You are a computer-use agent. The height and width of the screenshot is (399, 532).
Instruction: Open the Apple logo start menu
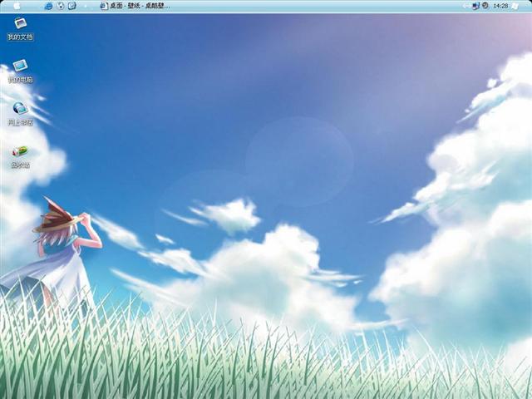(17, 6)
